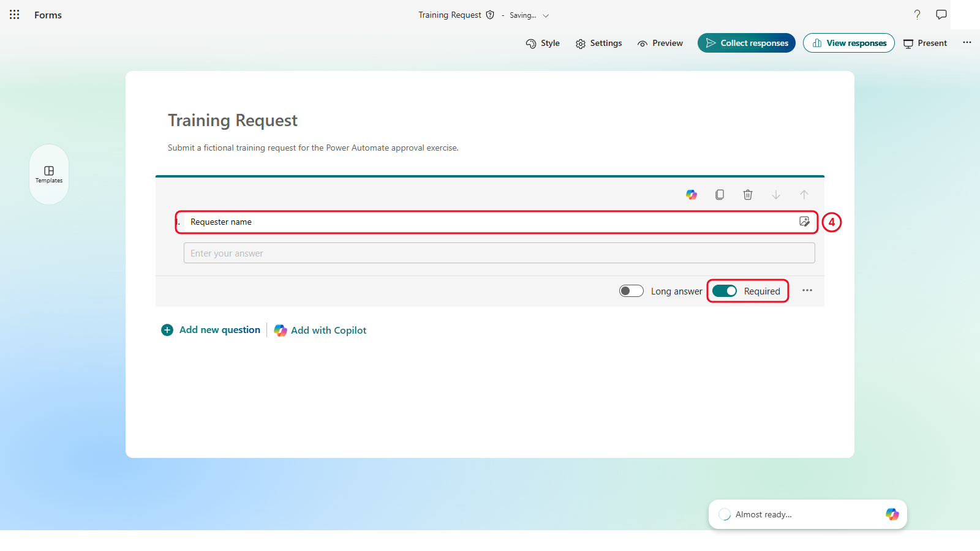
Task: Start Present mode
Action: pyautogui.click(x=925, y=43)
